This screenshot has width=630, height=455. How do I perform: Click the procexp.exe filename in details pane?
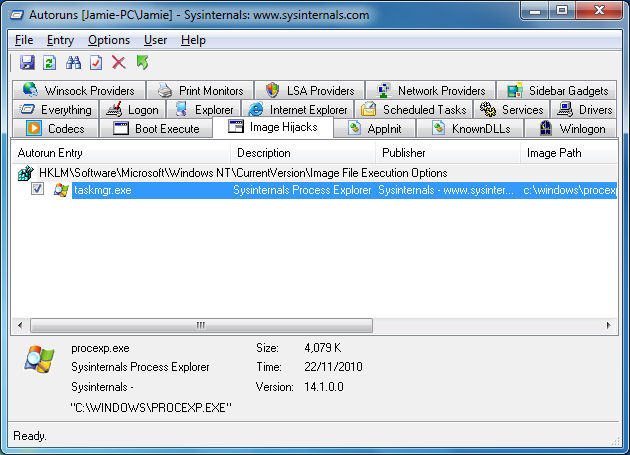click(100, 348)
